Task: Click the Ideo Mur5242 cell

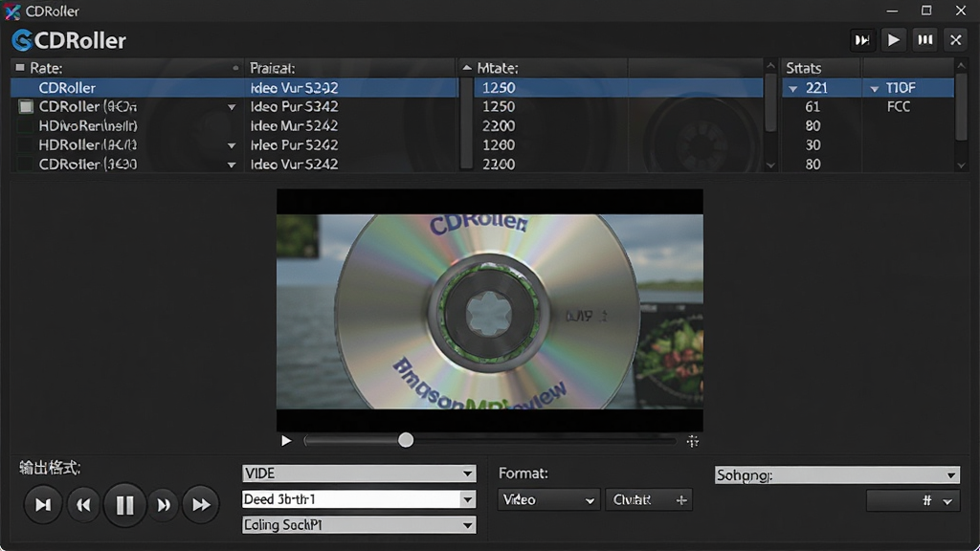Action: coord(295,126)
